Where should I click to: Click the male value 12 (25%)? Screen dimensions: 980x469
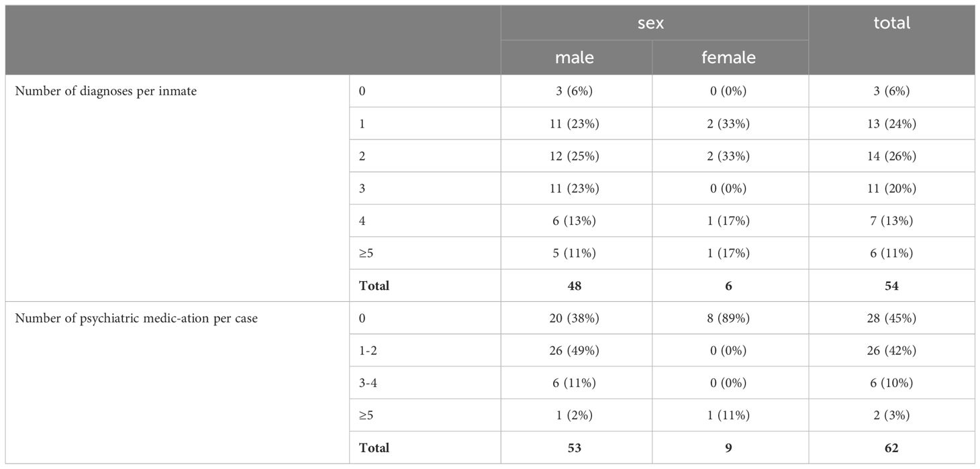pyautogui.click(x=575, y=156)
